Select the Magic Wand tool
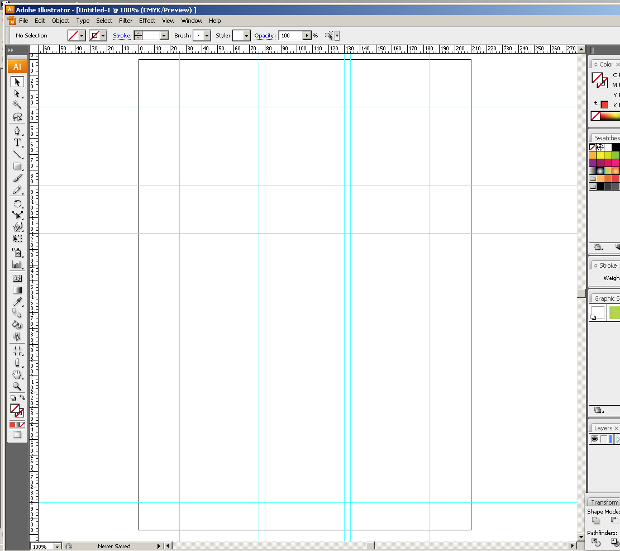 pyautogui.click(x=17, y=105)
